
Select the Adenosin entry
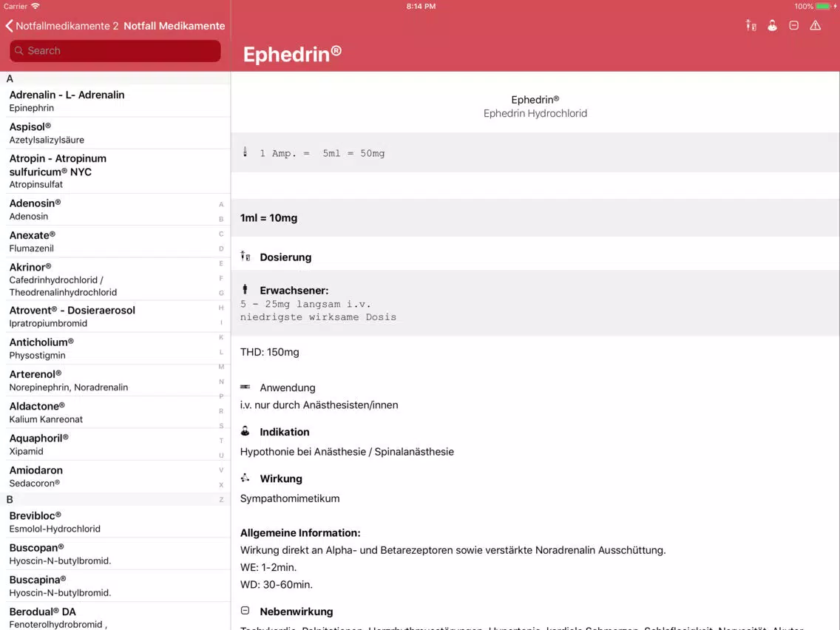(115, 209)
